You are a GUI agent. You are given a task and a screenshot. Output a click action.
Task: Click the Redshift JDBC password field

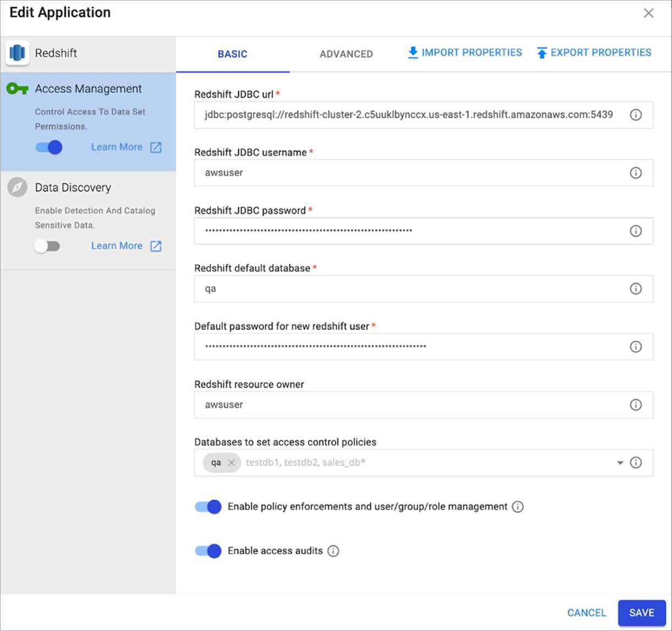click(x=424, y=231)
